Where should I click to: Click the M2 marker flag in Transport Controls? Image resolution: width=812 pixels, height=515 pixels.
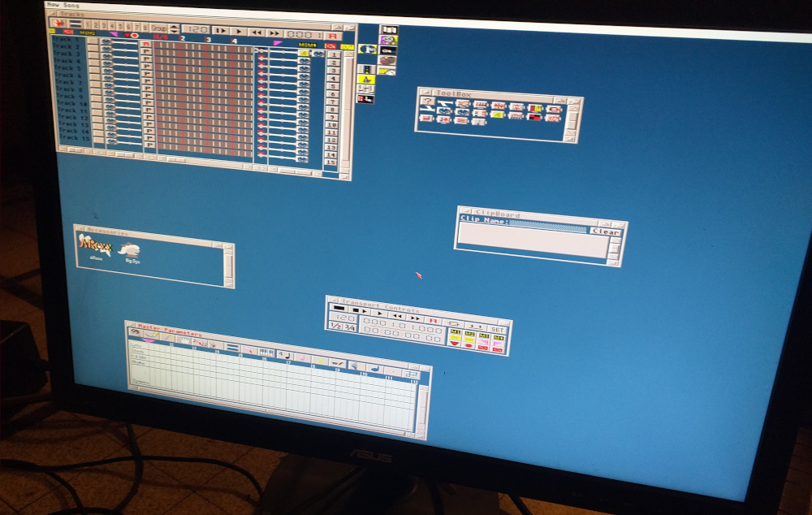coord(469,333)
